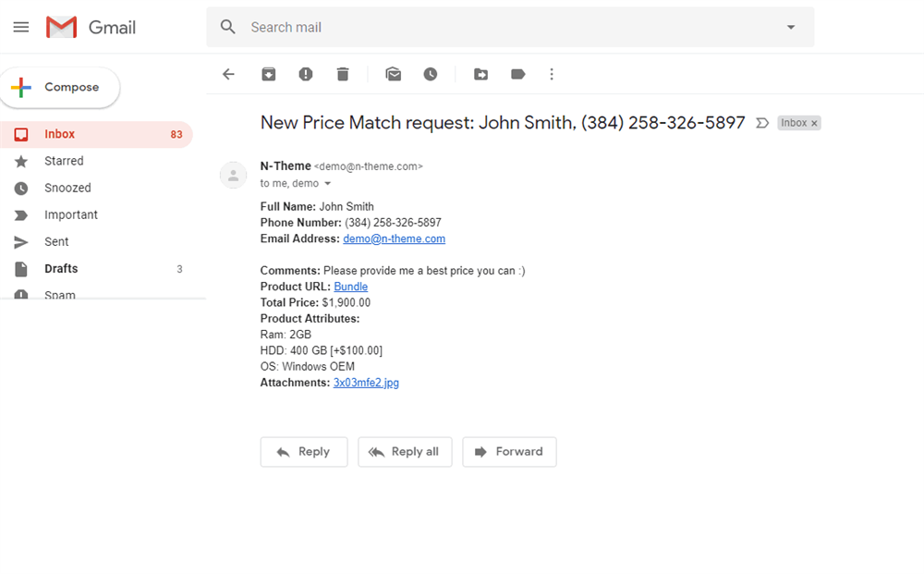Viewport: 924px width, 574px height.
Task: Show search options dropdown arrow
Action: 791,27
